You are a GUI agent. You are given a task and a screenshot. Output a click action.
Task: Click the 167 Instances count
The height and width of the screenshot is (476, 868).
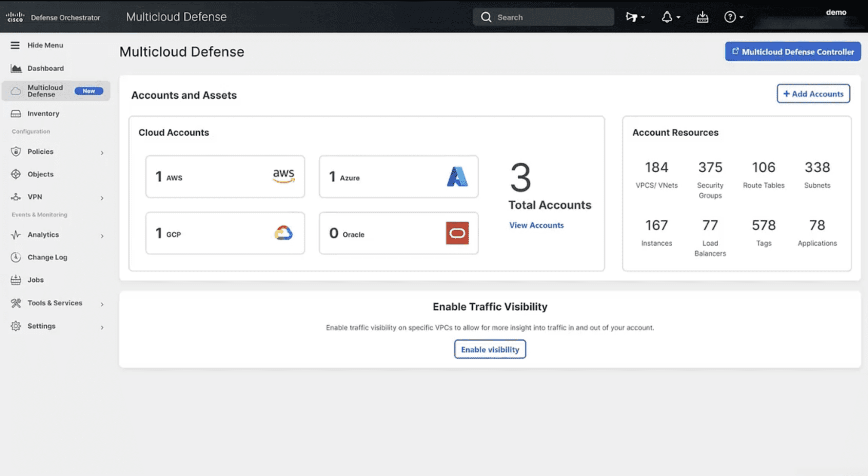(x=656, y=225)
